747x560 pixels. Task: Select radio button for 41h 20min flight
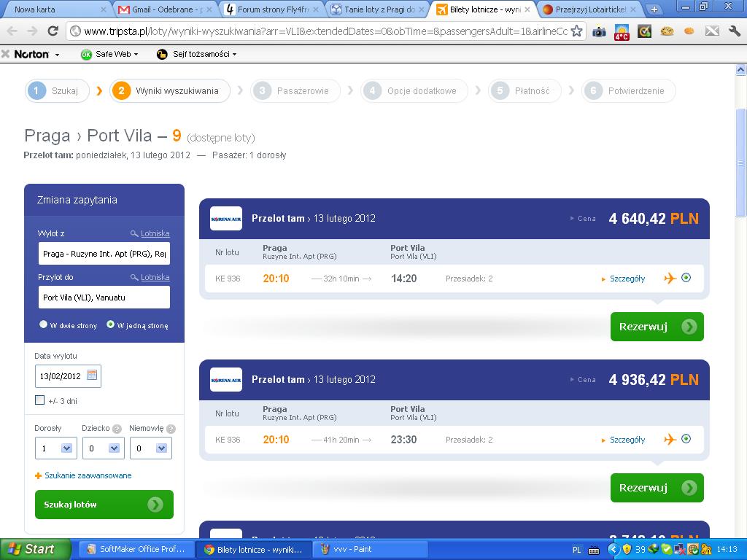click(686, 438)
